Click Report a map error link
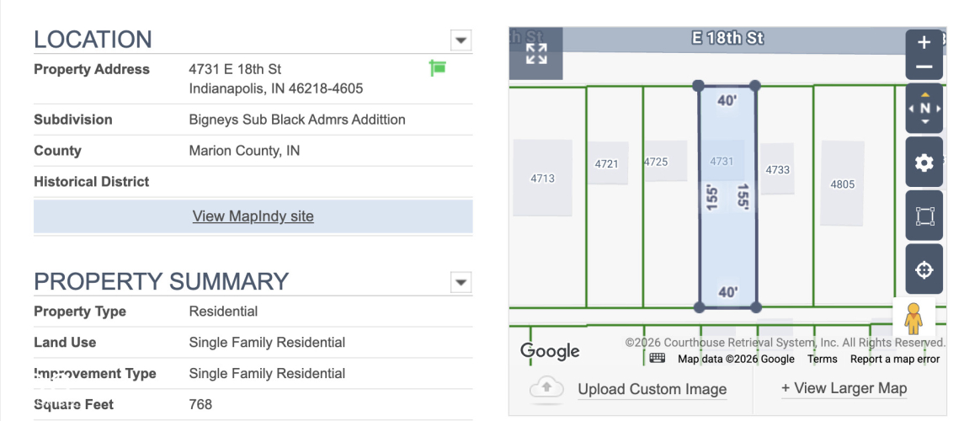The height and width of the screenshot is (421, 980). point(894,359)
